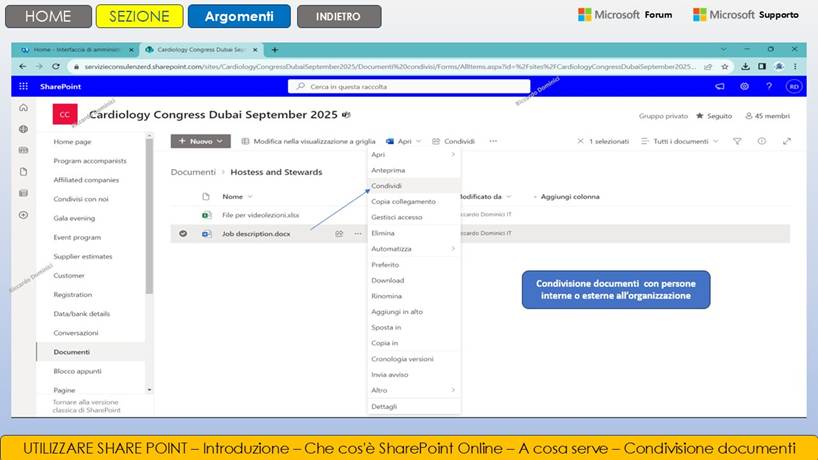
Task: Switch to the Home - Interfaccia browser tab
Action: coord(76,50)
